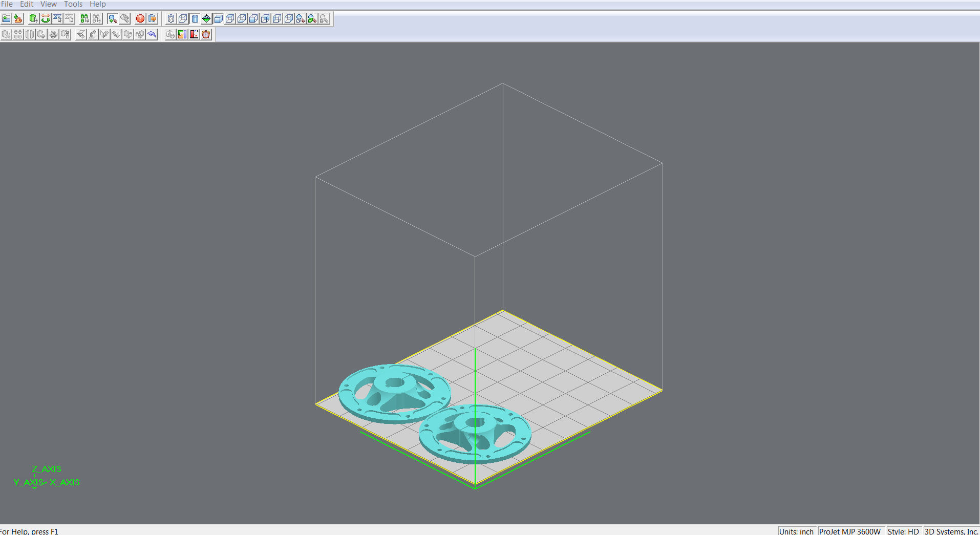Toggle the solid blue cube isometric view
This screenshot has width=980, height=535.
click(x=218, y=19)
